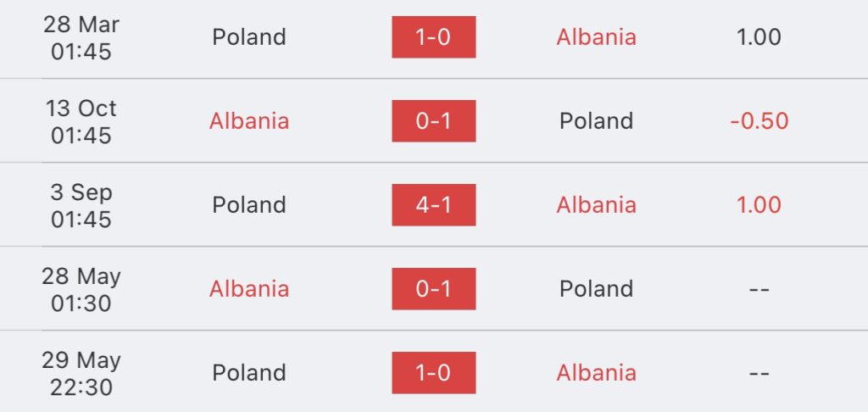Screen dimensions: 868x412
Task: Select Albania in the 29 May match
Action: (x=596, y=373)
